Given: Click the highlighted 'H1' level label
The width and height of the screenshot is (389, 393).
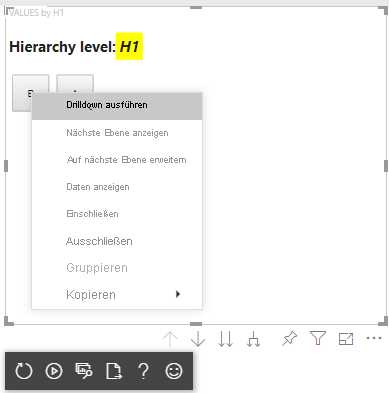Looking at the screenshot, I should [129, 46].
